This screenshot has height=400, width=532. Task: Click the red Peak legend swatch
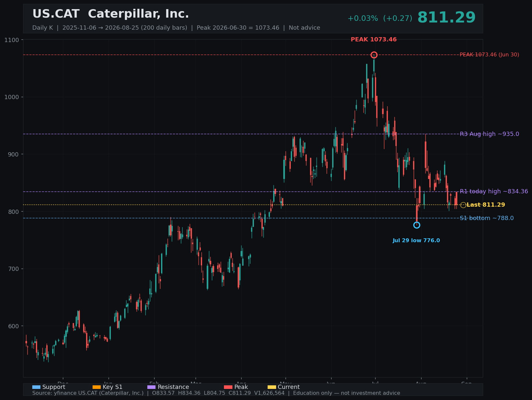click(x=228, y=387)
